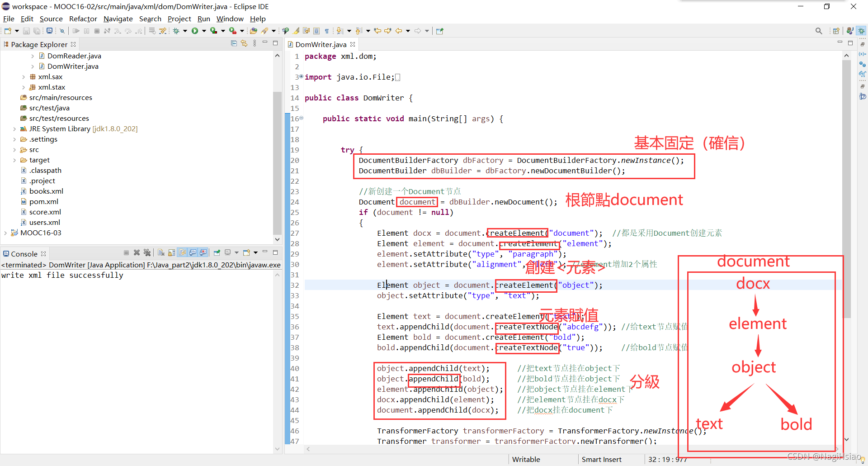868x466 pixels.
Task: Click the Suspend debug icon
Action: pos(86,31)
